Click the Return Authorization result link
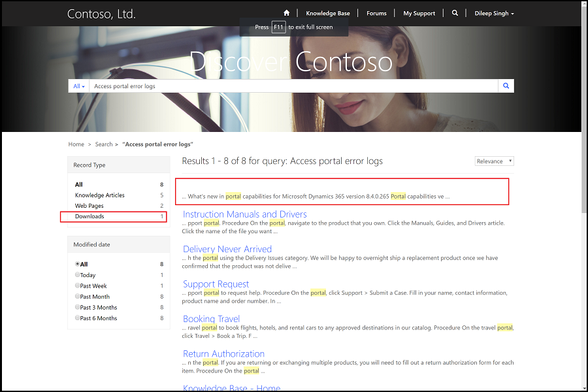 tap(223, 353)
